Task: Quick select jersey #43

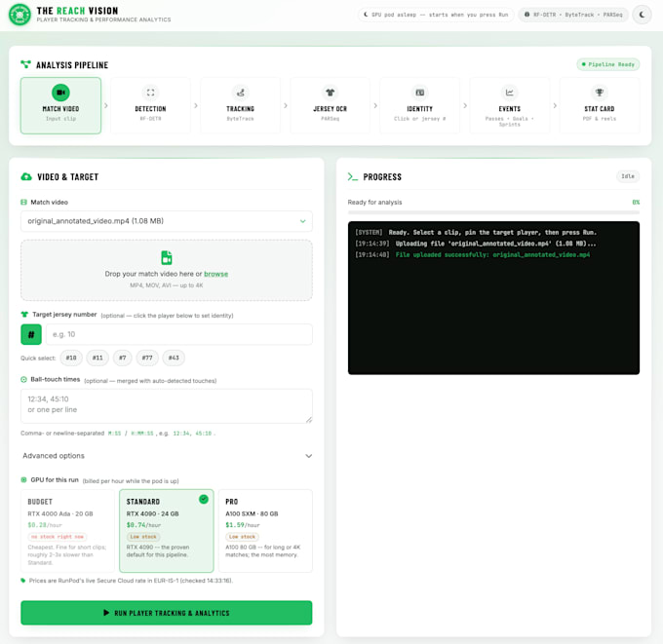Action: click(174, 358)
